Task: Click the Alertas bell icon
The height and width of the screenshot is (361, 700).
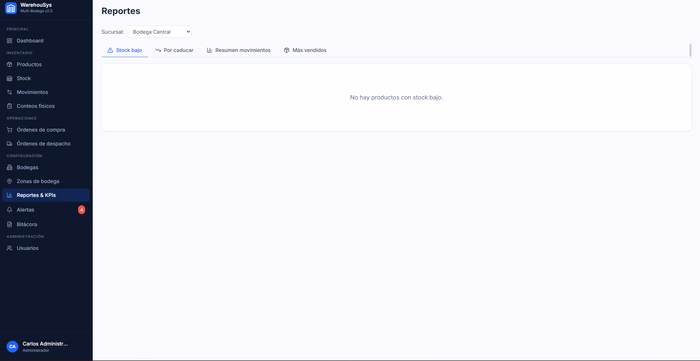Action: coord(9,210)
